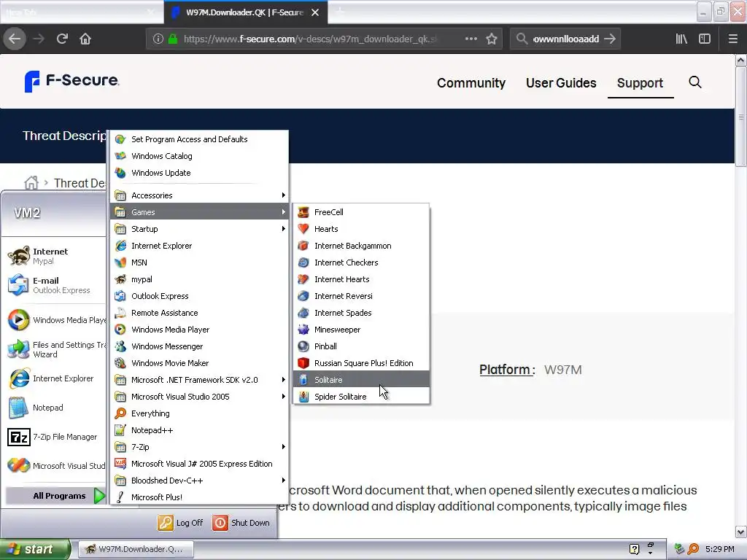Viewport: 747px width, 560px height.
Task: Open Spider Solitaire game
Action: [x=361, y=396]
